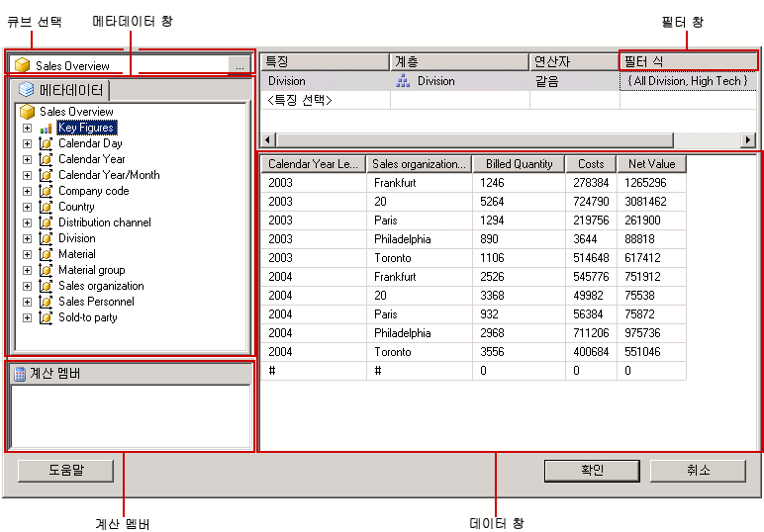
Task: Click the 특징 column header
Action: click(x=325, y=62)
